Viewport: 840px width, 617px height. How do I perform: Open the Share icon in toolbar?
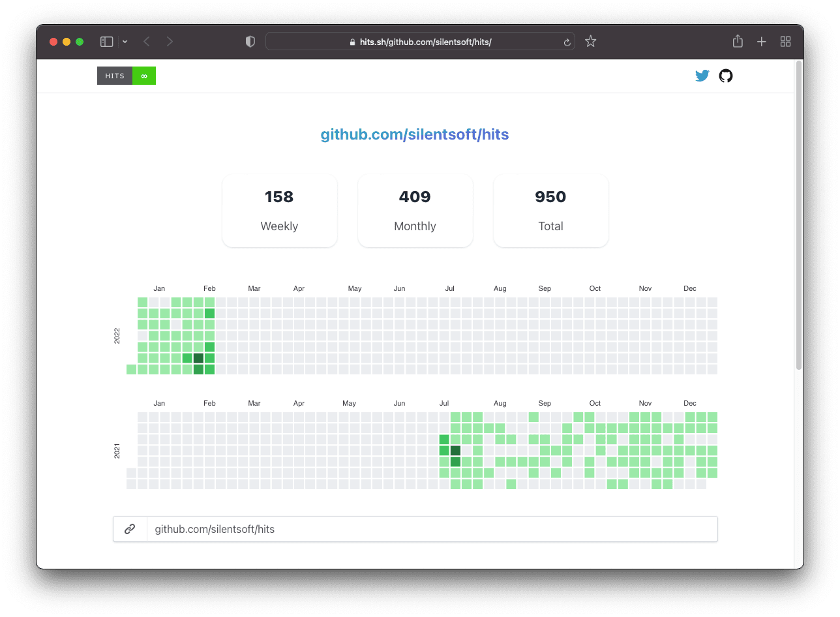(x=738, y=41)
